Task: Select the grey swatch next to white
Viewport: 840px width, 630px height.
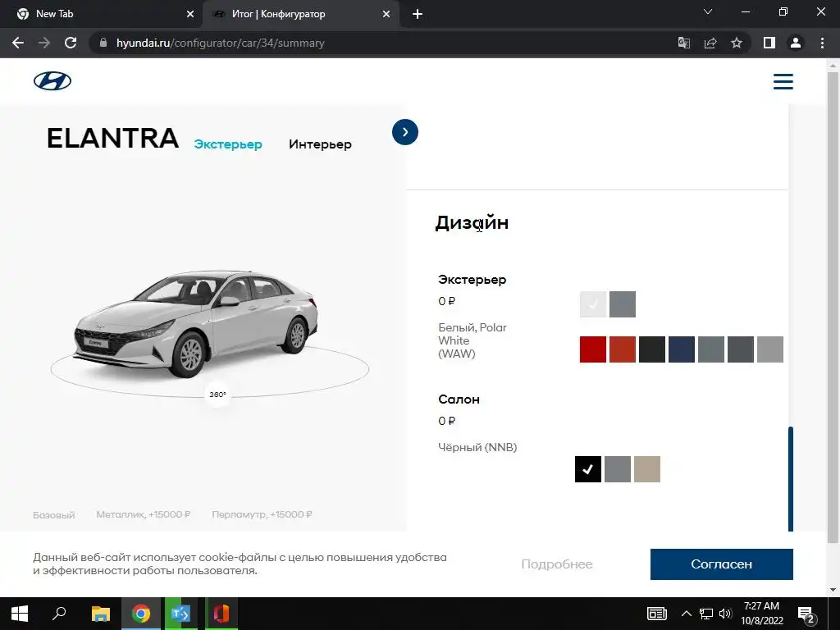Action: tap(623, 304)
